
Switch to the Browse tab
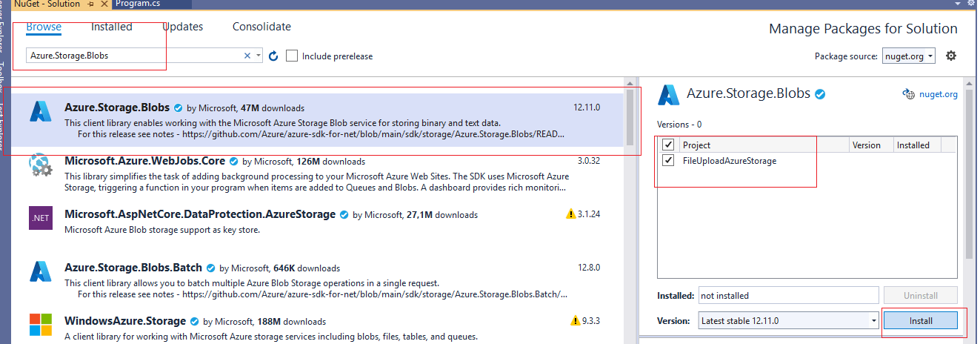pos(44,27)
